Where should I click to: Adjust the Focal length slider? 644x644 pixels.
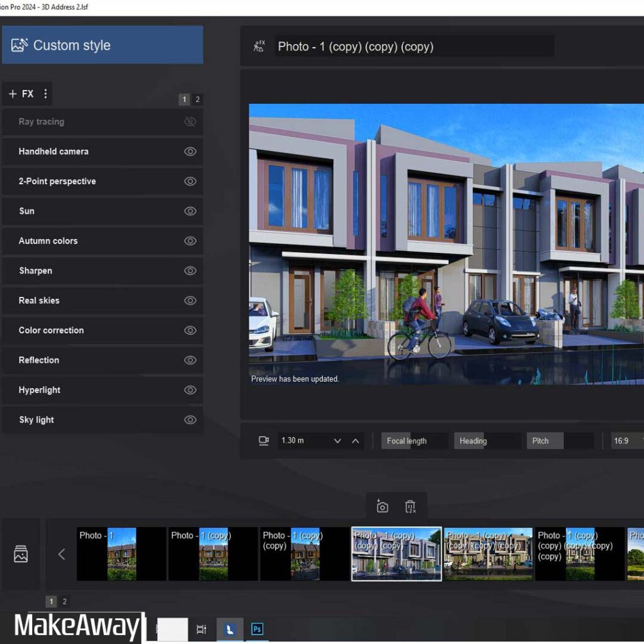pos(414,441)
